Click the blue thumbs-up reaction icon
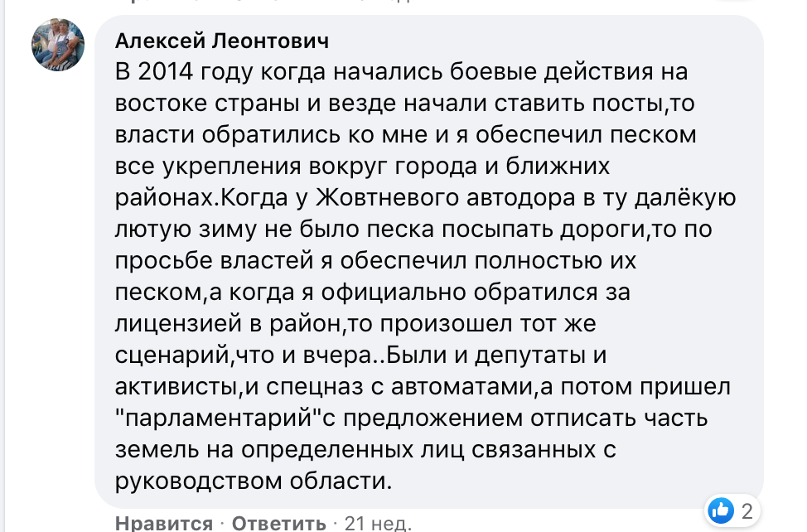The width and height of the screenshot is (807, 532). point(722,510)
